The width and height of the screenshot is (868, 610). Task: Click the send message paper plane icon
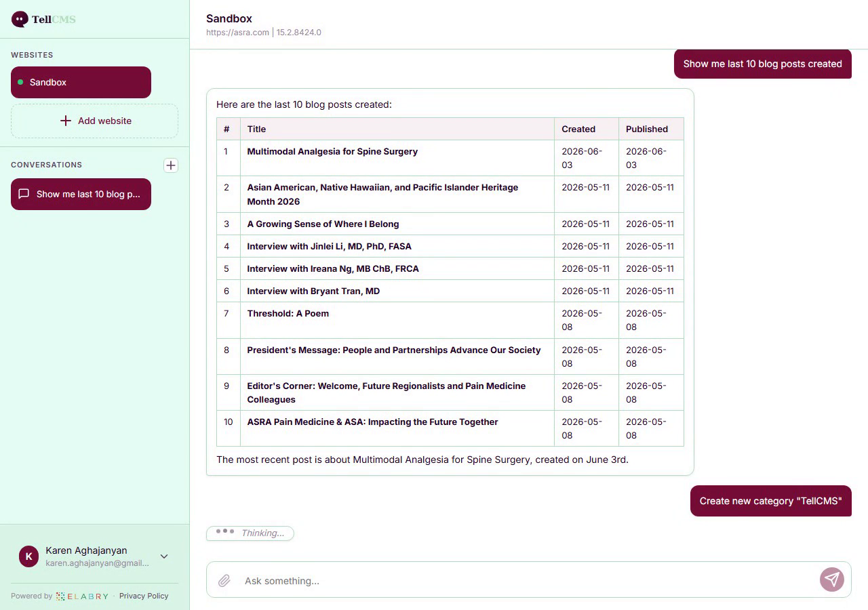[x=832, y=579]
